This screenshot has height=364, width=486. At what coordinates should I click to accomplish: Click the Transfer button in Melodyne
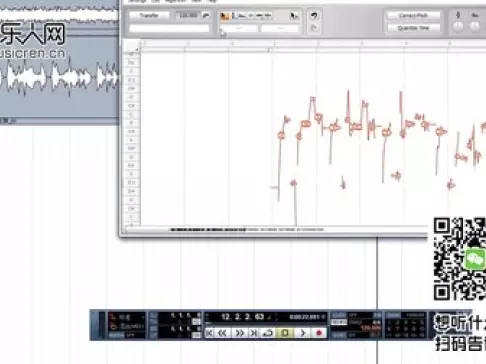(x=149, y=15)
